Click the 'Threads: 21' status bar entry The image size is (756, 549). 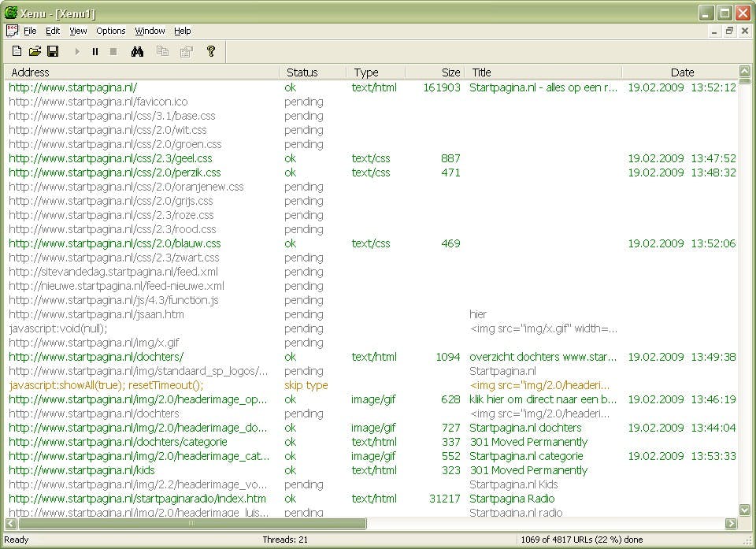[x=285, y=540]
